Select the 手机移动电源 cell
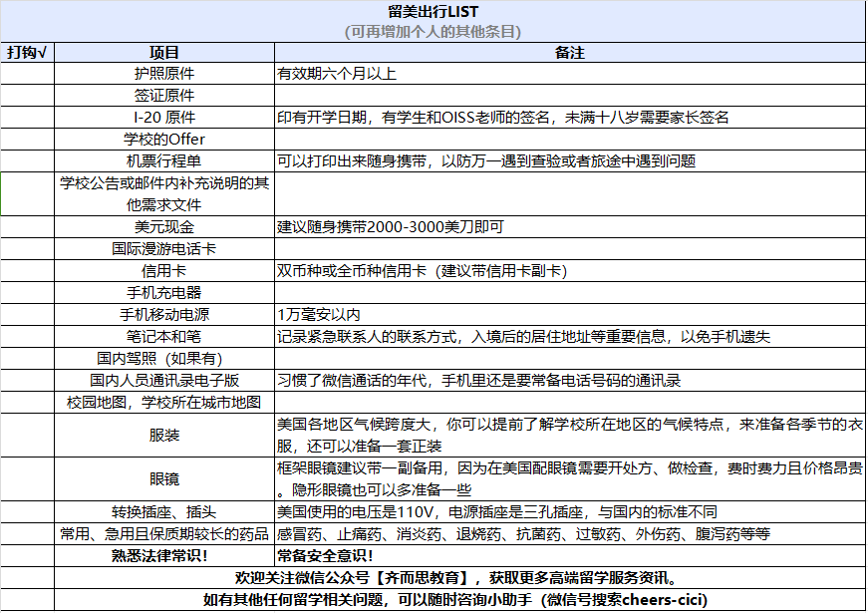 point(164,315)
